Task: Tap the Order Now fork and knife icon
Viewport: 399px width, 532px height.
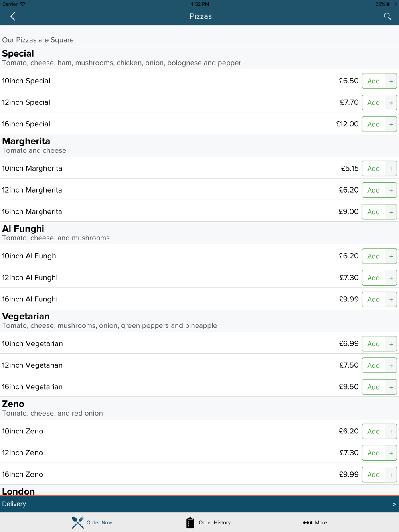Action: [78, 522]
